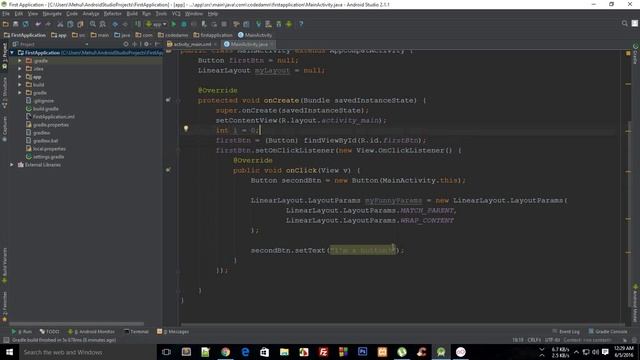Collapse the FirstApplication root tree node

tap(12, 53)
